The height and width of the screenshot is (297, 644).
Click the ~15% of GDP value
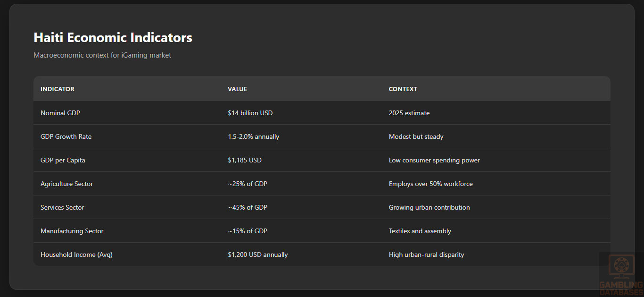pyautogui.click(x=247, y=231)
